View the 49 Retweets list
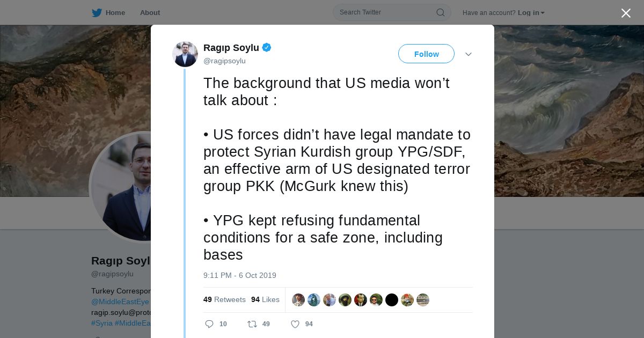Viewport: 644px width, 338px height. pos(224,299)
